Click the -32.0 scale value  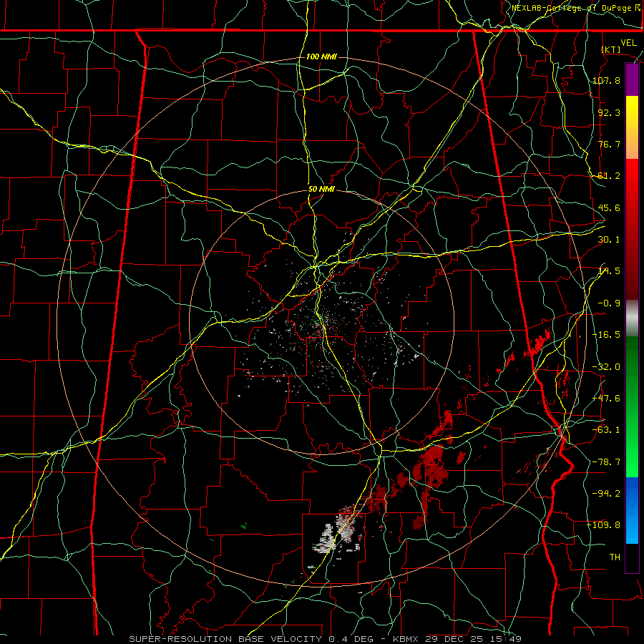pos(607,367)
